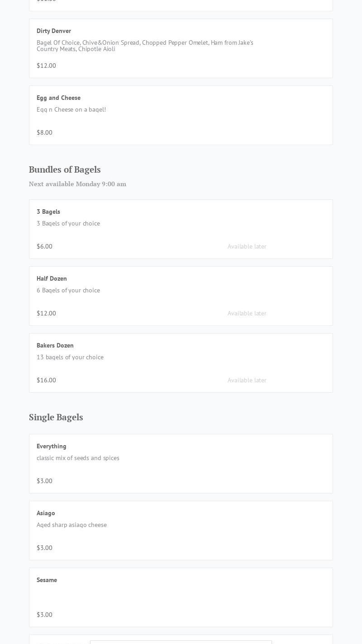The width and height of the screenshot is (362, 644).
Task: Click the Bakers Dozen $16.00 price
Action: 46,380
